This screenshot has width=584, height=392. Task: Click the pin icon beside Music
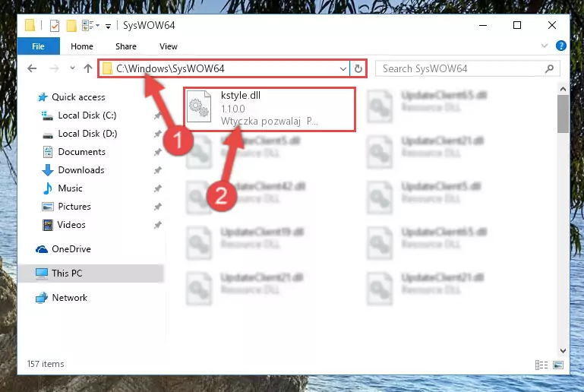(x=157, y=188)
